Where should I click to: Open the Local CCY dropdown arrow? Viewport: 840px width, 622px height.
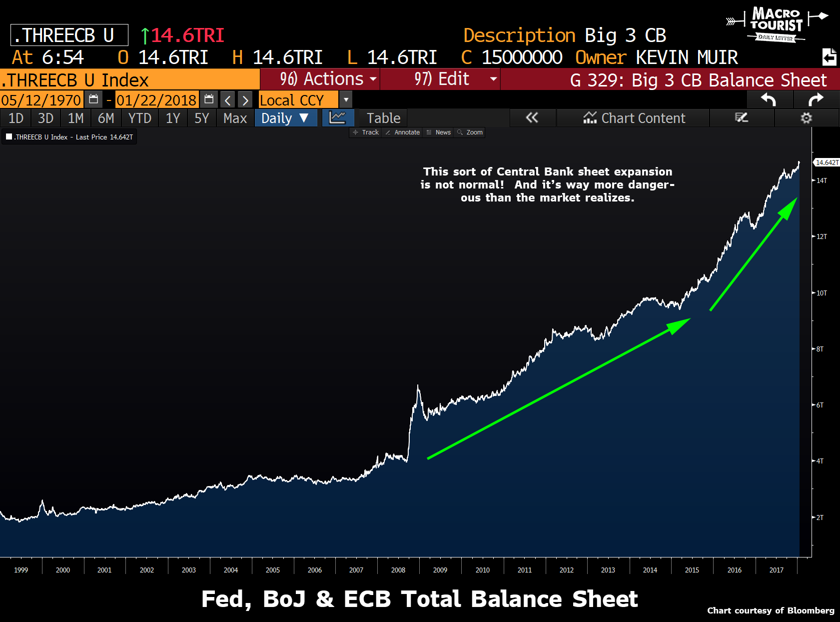tap(346, 99)
